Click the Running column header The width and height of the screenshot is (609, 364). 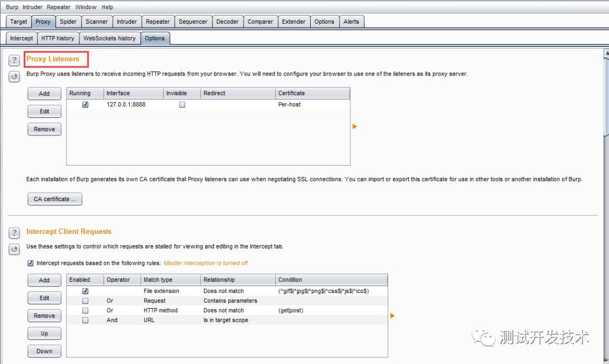85,93
